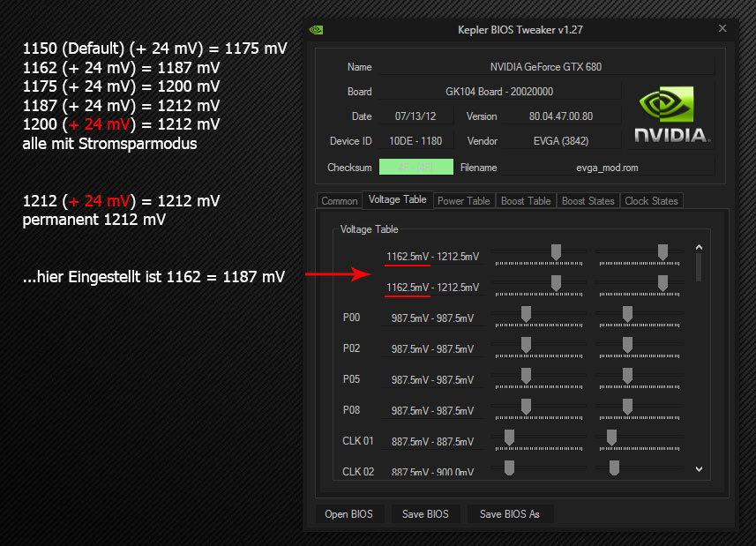Click the P00 row label
Image resolution: width=756 pixels, height=546 pixels.
351,318
